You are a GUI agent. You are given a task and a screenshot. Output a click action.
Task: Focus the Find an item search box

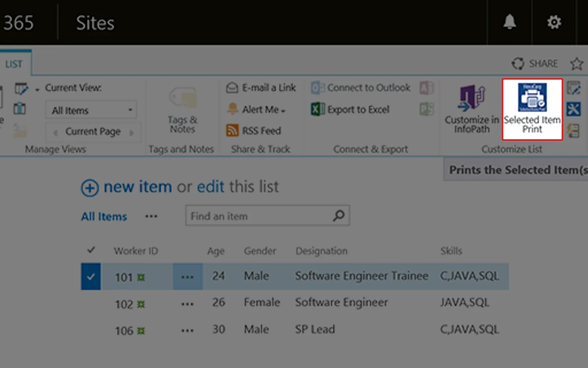(268, 216)
